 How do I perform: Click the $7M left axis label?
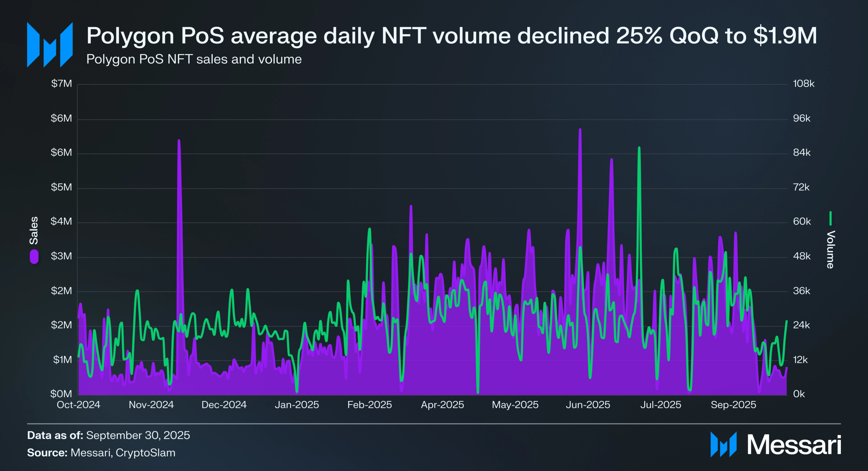[61, 83]
